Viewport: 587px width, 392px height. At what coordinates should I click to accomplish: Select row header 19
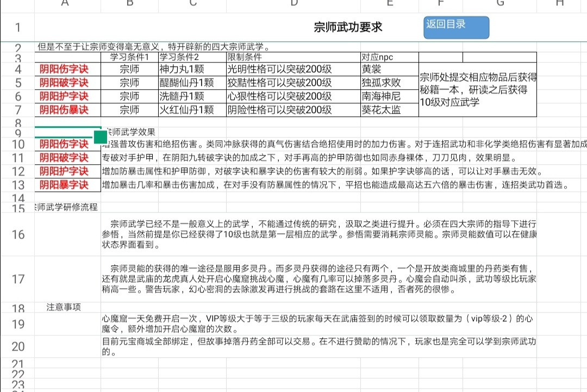tap(17, 324)
